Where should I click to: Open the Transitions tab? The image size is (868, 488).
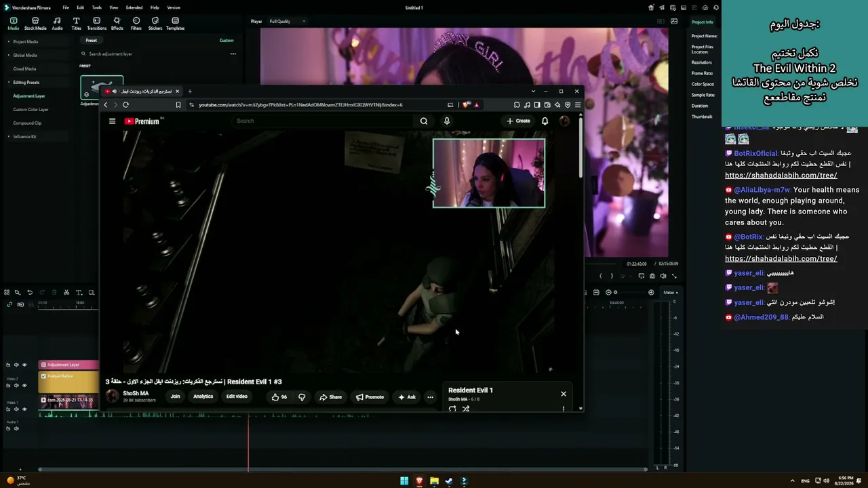pos(96,24)
